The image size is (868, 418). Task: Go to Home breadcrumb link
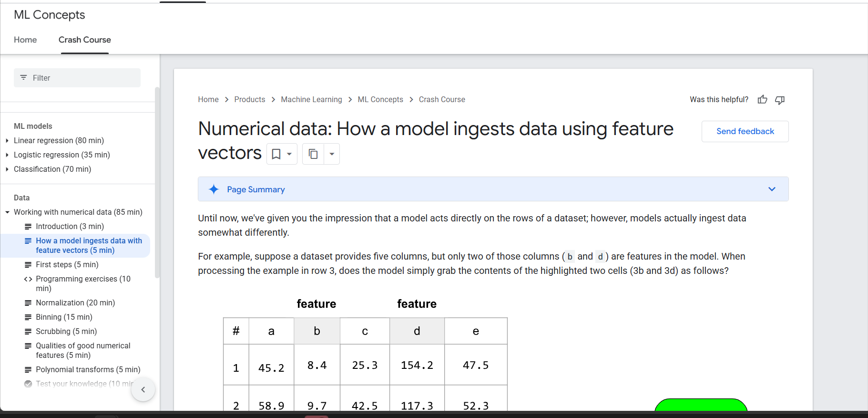tap(208, 99)
